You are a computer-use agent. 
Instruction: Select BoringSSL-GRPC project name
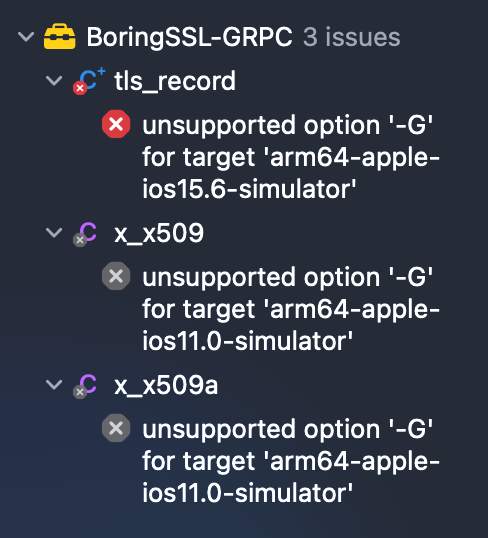click(189, 37)
